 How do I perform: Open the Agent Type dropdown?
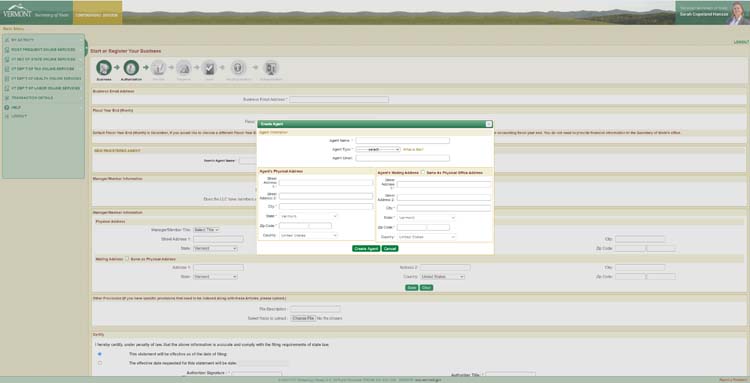point(378,149)
